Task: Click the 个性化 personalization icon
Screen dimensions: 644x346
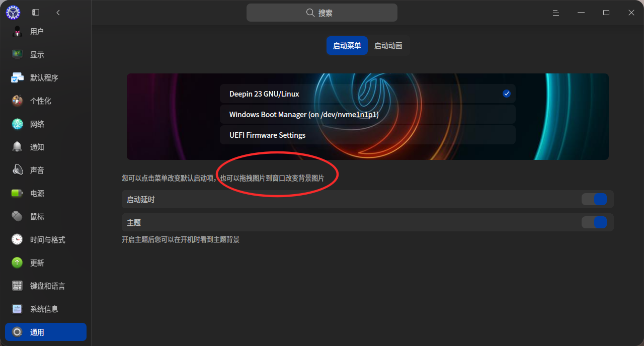Action: point(17,101)
